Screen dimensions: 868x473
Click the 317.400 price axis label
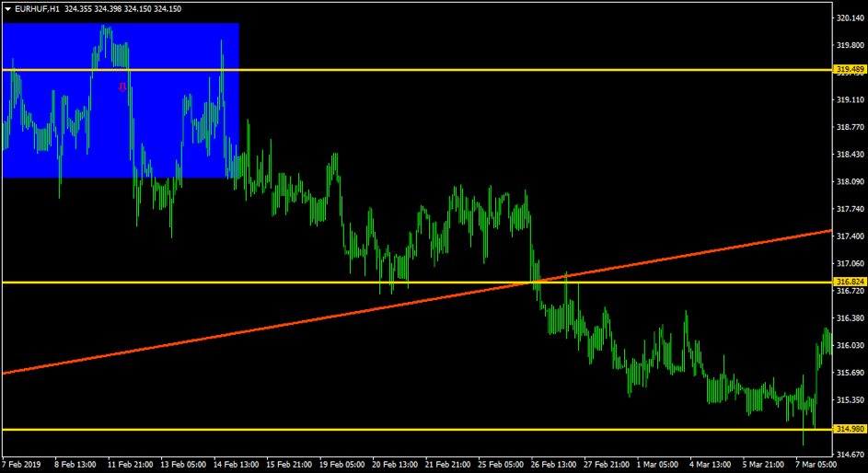[851, 236]
